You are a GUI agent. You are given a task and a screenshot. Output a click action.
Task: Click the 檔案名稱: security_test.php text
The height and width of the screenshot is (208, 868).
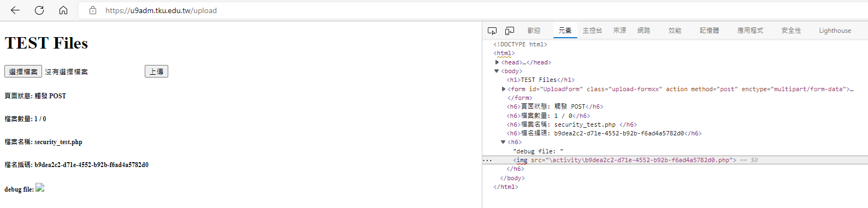pos(43,142)
